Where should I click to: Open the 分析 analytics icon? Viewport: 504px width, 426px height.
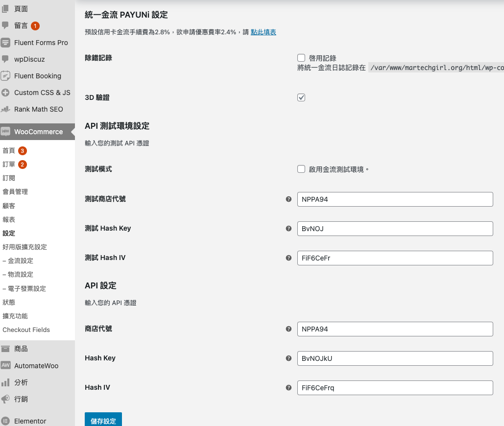pos(6,382)
